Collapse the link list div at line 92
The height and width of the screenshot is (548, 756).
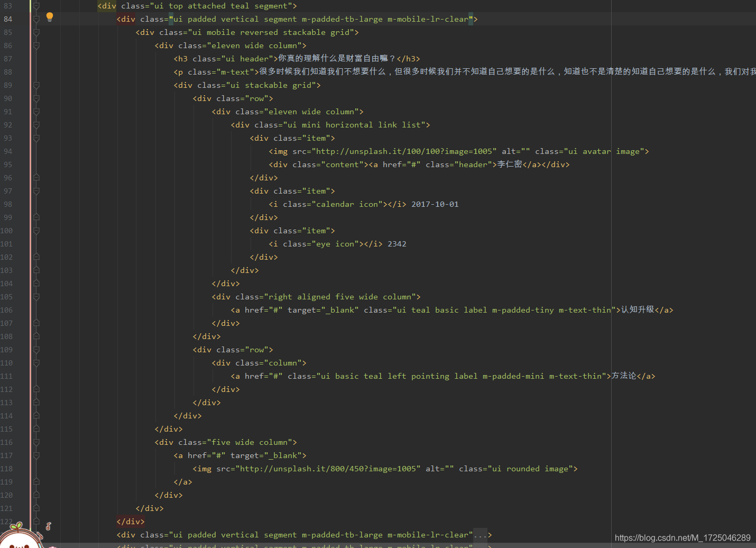click(36, 125)
